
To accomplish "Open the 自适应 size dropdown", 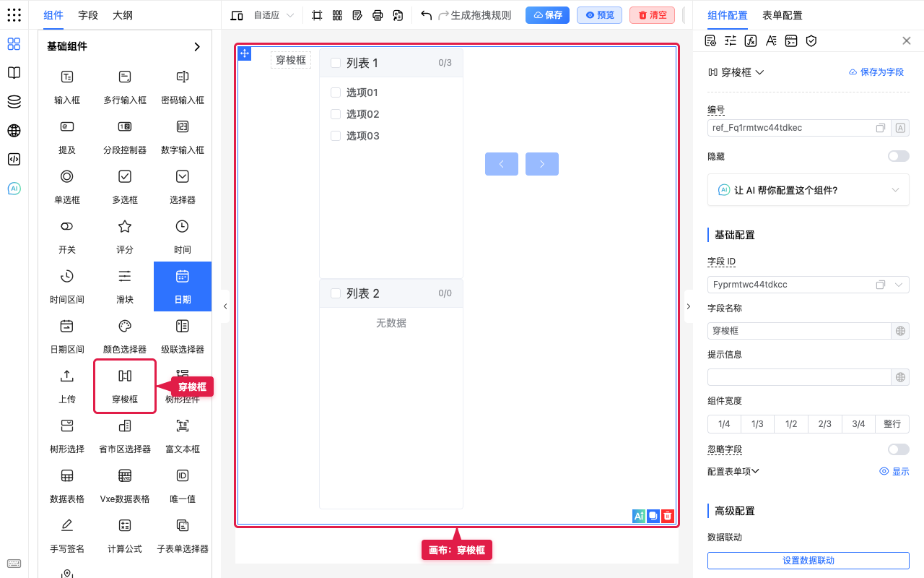I will point(274,15).
